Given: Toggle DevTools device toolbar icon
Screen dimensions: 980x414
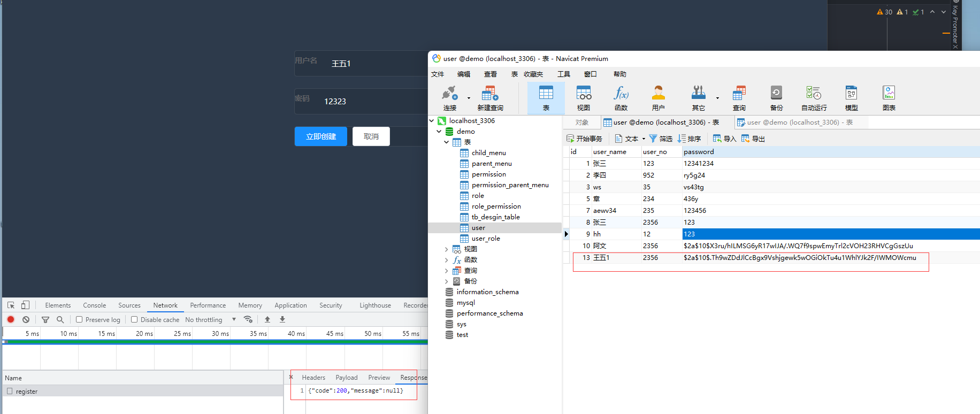Looking at the screenshot, I should point(25,305).
